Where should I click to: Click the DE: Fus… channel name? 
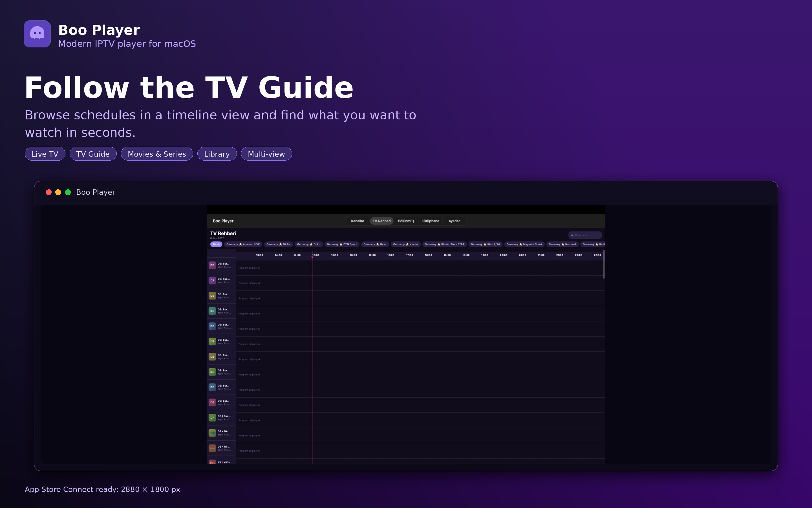click(x=224, y=279)
